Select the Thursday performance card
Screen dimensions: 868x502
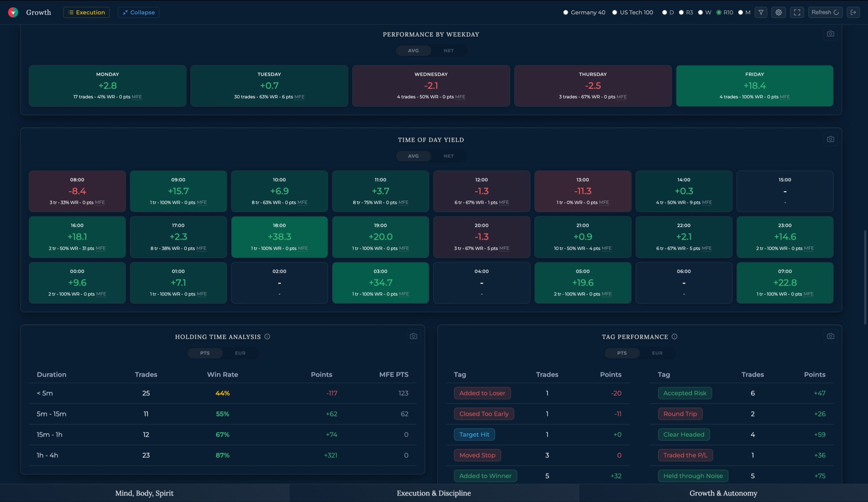[x=592, y=86]
